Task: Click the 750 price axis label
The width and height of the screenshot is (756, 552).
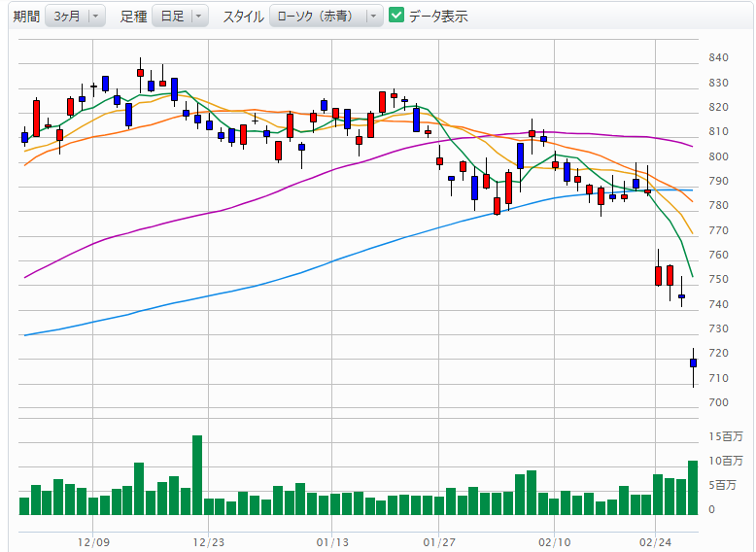Action: (718, 280)
